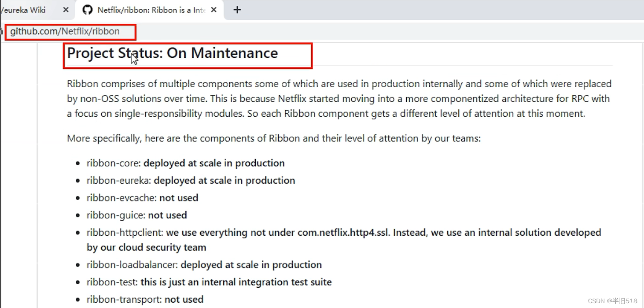This screenshot has height=308, width=644.
Task: Close the Netflix/ribbon tab
Action: pyautogui.click(x=214, y=10)
